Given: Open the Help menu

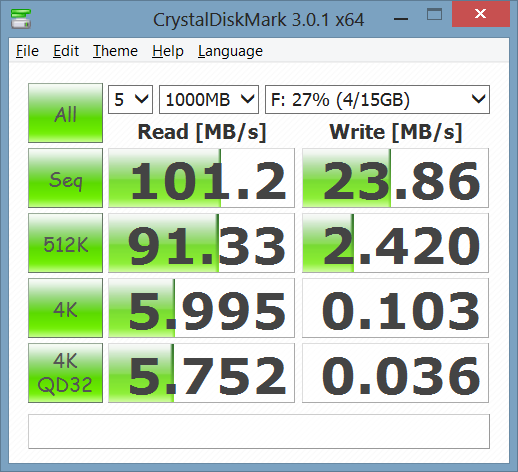Looking at the screenshot, I should coord(168,51).
